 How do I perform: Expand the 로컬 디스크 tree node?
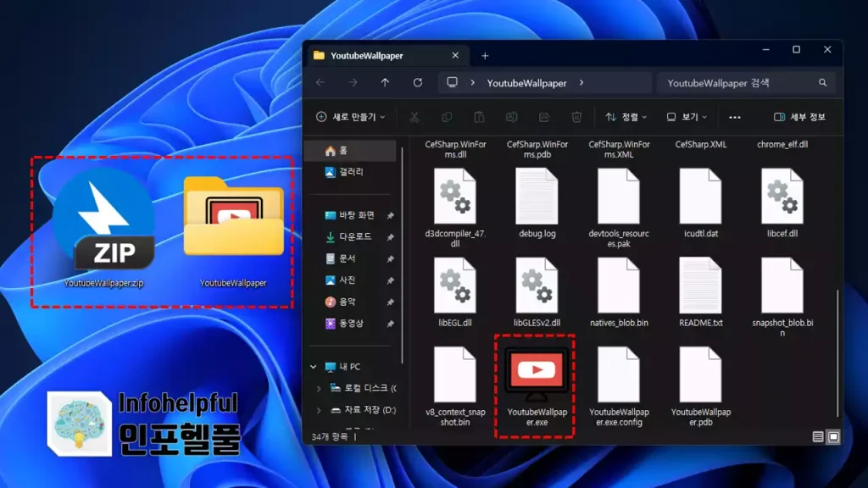[319, 388]
